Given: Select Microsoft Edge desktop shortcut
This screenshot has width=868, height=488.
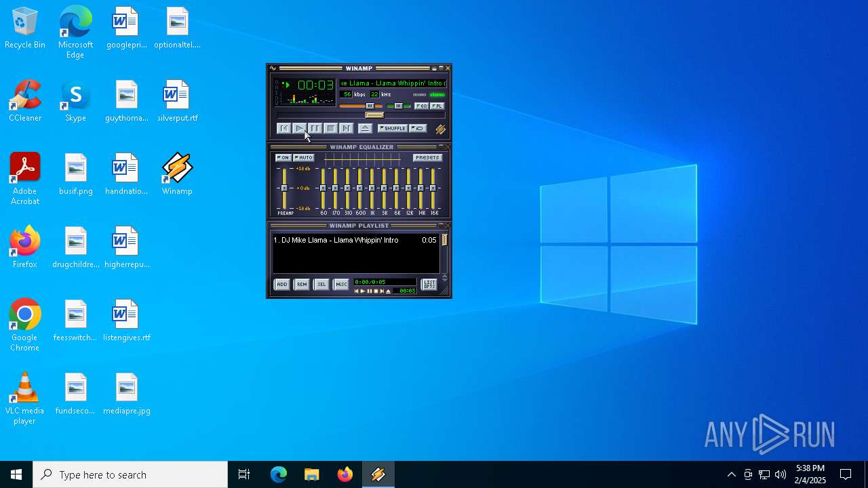Looking at the screenshot, I should pyautogui.click(x=75, y=33).
